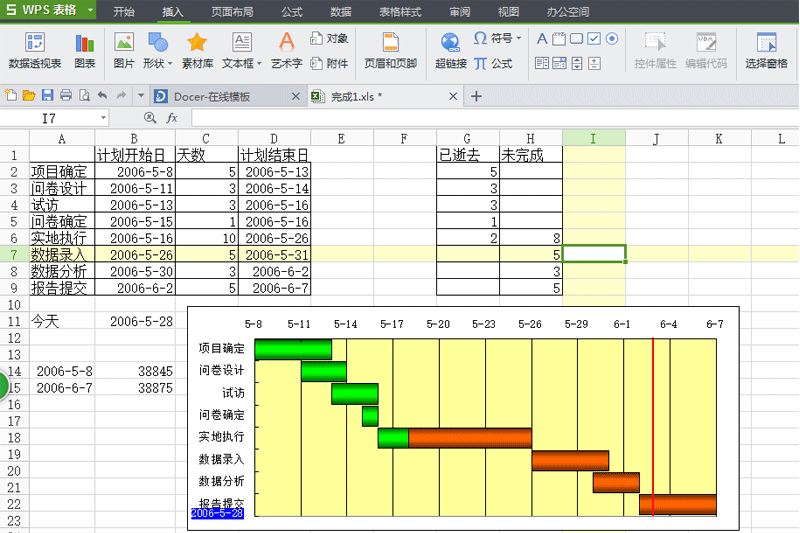Select the Label form control (A icon)
800x533 pixels.
tap(542, 39)
